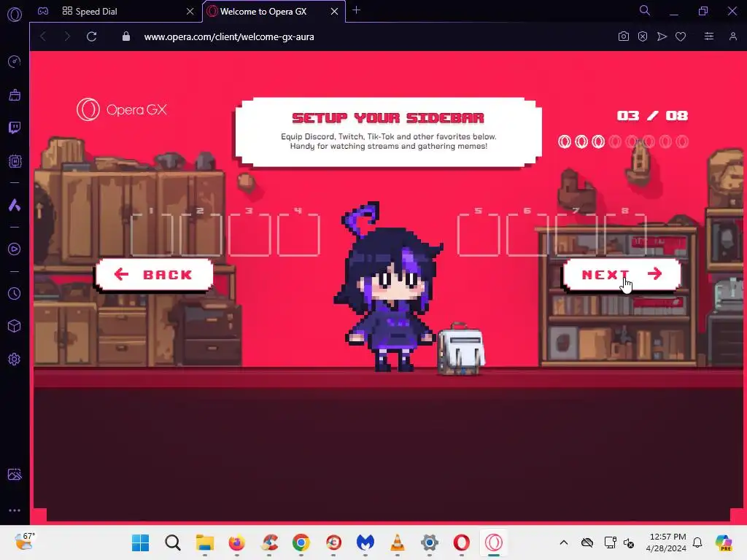Open the picture icon near sidebar bottom
747x560 pixels.
(x=15, y=474)
